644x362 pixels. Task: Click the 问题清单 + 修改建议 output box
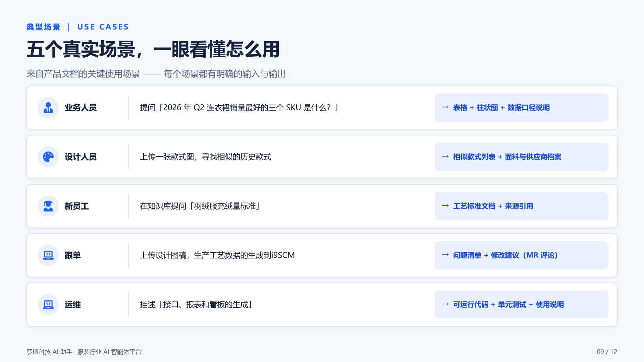(521, 255)
